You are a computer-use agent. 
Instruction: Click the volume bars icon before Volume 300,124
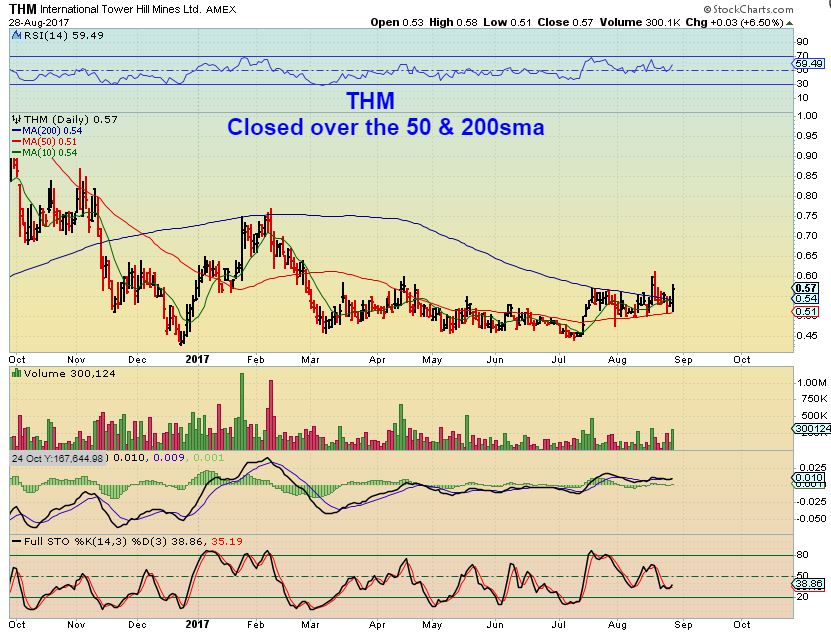(16, 373)
